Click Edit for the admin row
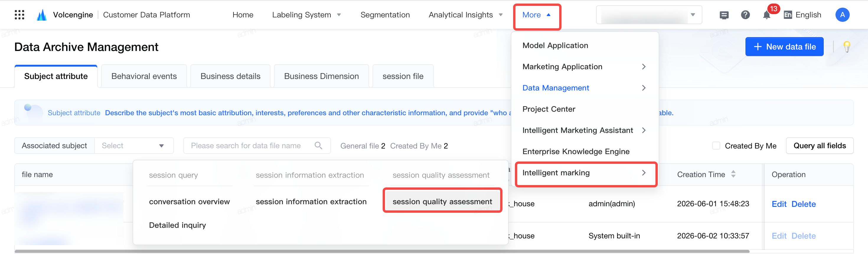 [779, 204]
